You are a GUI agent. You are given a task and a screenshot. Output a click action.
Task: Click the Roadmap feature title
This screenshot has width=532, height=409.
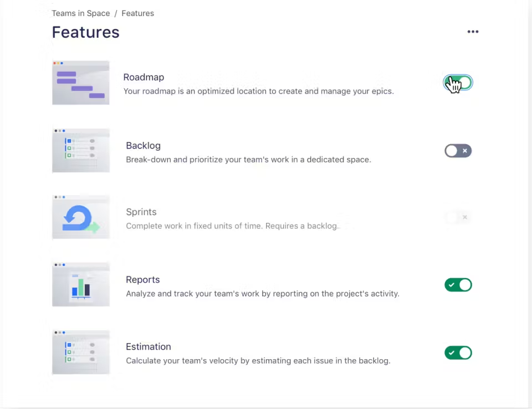click(x=144, y=78)
